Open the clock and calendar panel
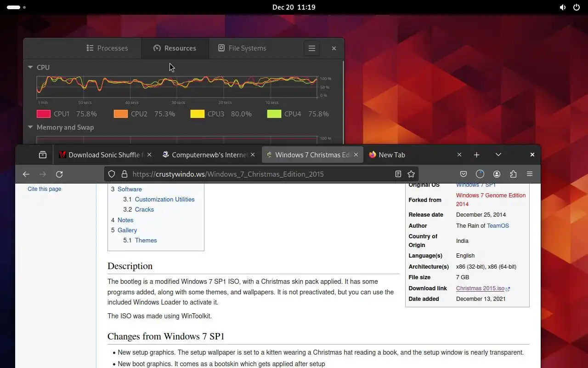 point(294,7)
